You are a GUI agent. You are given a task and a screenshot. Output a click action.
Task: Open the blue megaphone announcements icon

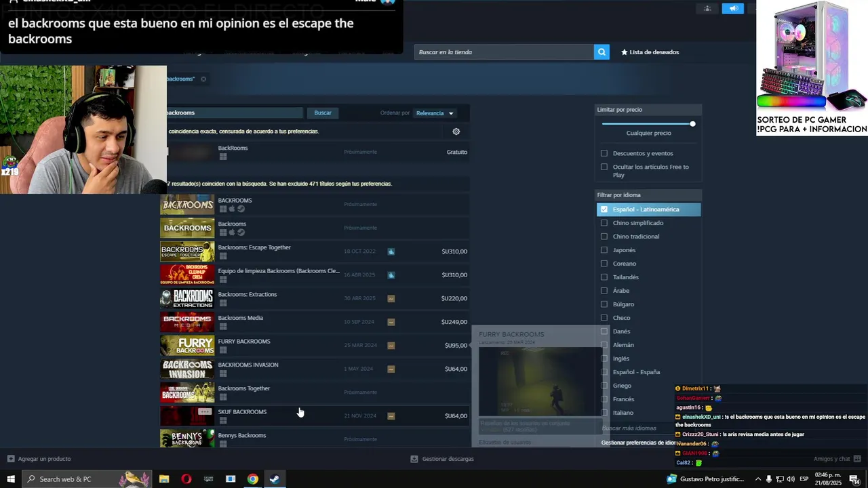point(732,9)
